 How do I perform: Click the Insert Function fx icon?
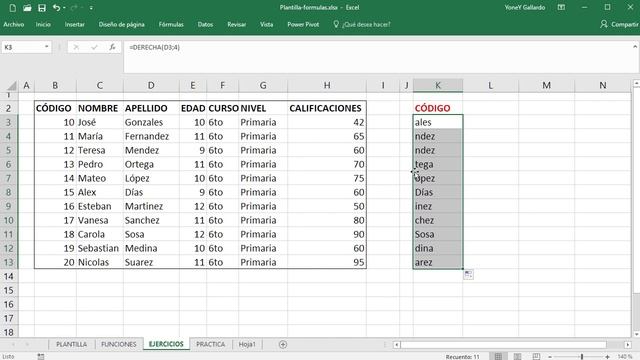pyautogui.click(x=112, y=47)
